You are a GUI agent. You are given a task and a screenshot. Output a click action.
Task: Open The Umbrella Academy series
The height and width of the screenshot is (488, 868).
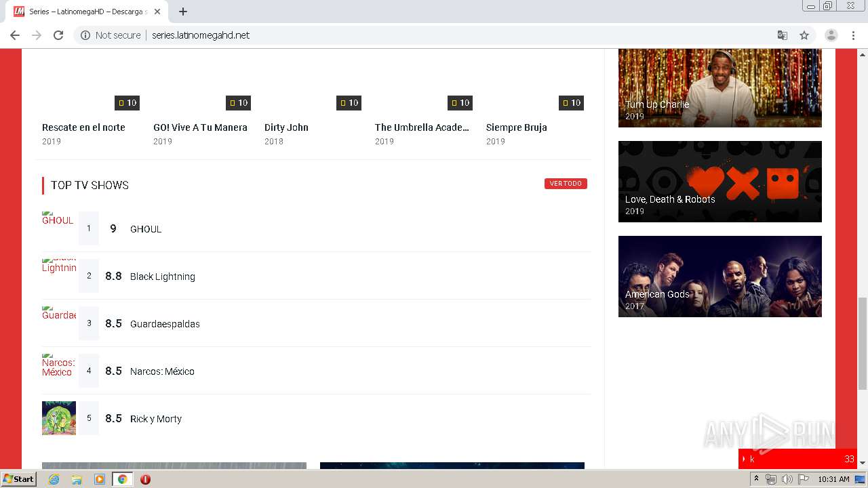pos(422,127)
